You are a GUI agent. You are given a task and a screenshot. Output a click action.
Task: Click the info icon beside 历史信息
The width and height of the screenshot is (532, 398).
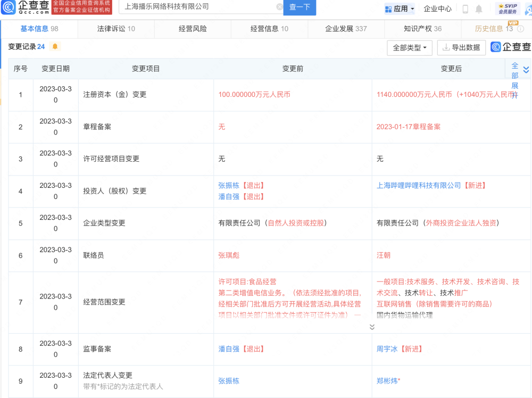coord(520,29)
